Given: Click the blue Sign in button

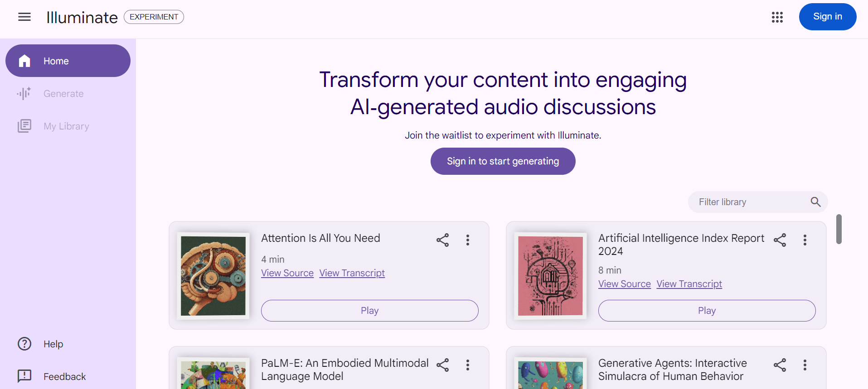Looking at the screenshot, I should pyautogui.click(x=828, y=17).
